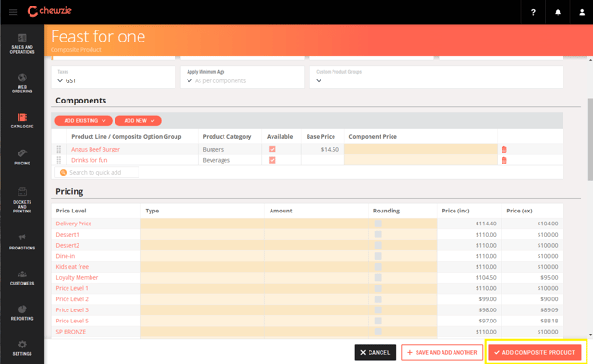Open the Dessert2 price level link

(x=67, y=245)
